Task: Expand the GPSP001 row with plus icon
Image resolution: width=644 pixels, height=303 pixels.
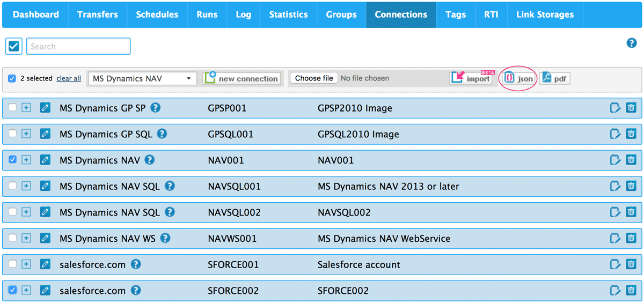Action: coord(26,108)
